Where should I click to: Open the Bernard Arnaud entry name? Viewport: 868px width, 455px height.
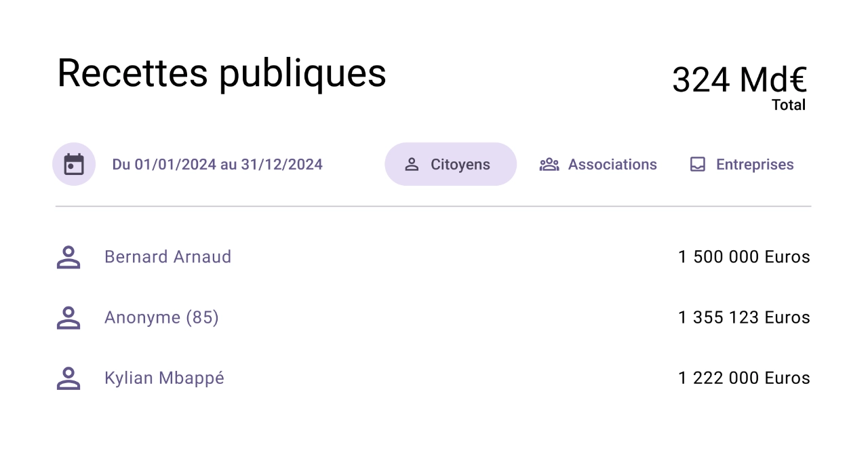pos(167,257)
